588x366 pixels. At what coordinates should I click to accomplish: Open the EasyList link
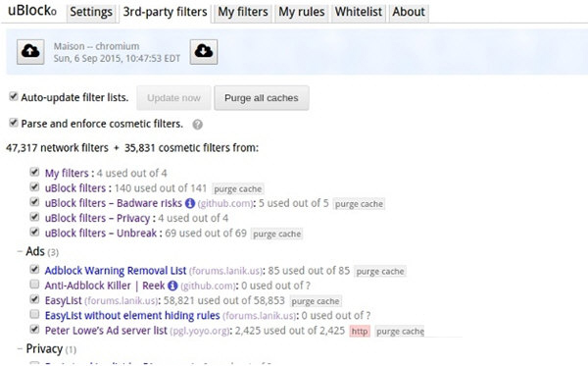tap(64, 300)
